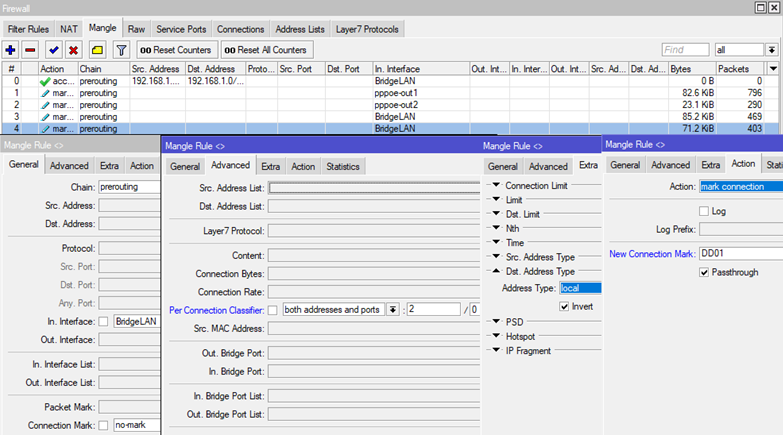Open the filter funnel icon
This screenshot has height=435, width=783.
click(121, 49)
